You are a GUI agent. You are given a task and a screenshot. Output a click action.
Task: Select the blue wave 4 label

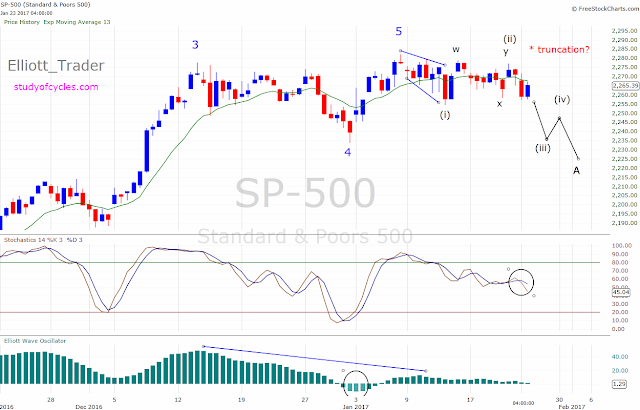tap(347, 153)
